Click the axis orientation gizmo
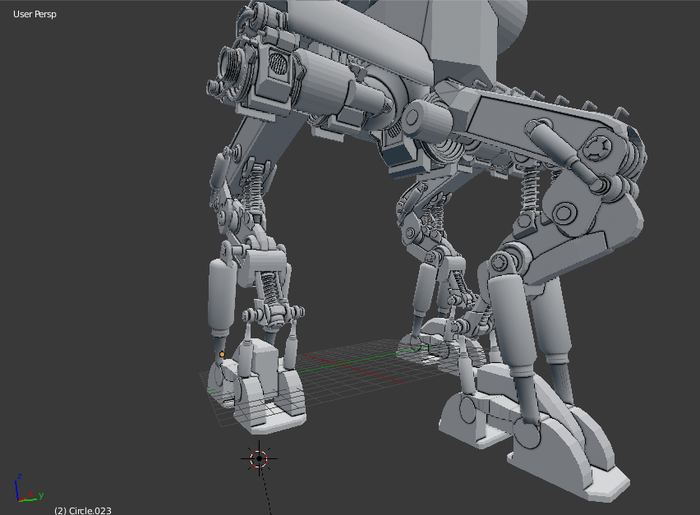The height and width of the screenshot is (515, 700). [x=27, y=489]
